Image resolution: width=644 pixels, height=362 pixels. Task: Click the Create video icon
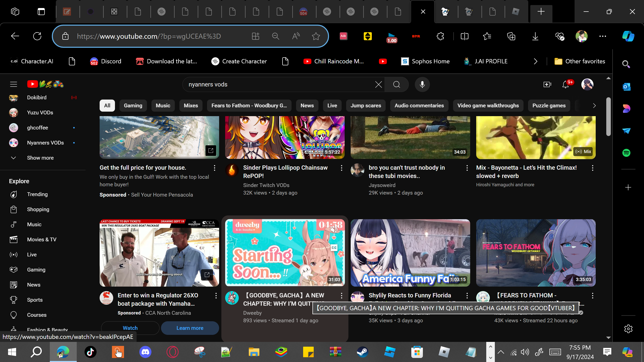pyautogui.click(x=547, y=84)
